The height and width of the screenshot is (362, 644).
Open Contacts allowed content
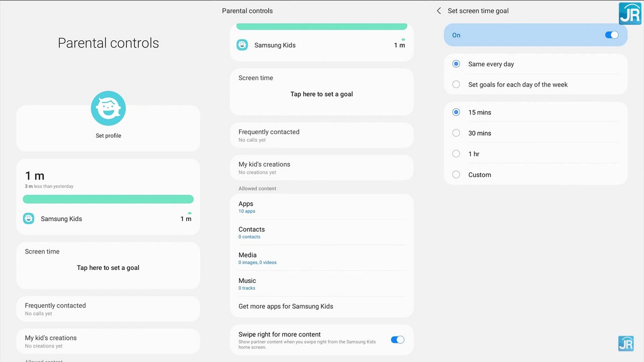321,232
